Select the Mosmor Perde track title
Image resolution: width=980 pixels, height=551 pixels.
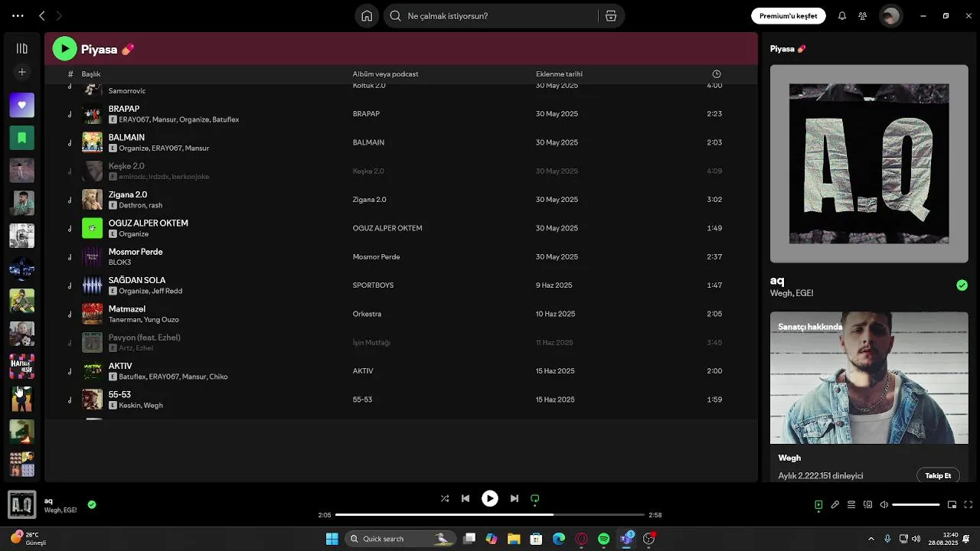click(x=136, y=252)
